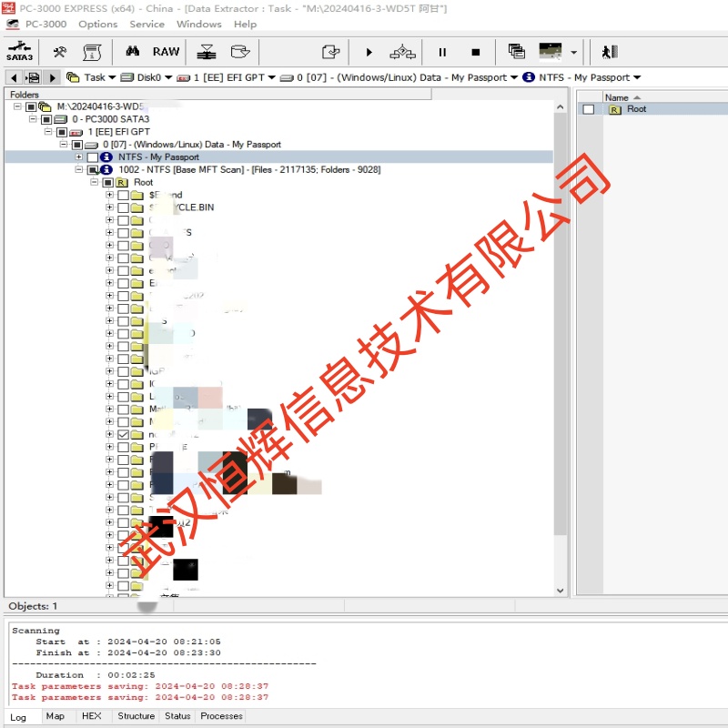The image size is (728, 728).
Task: Click the disk image creation icon
Action: (240, 52)
